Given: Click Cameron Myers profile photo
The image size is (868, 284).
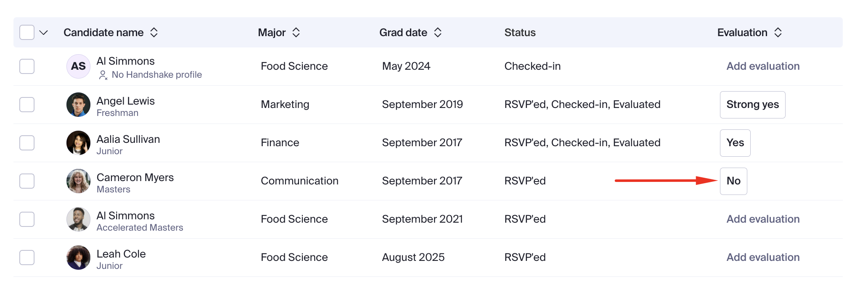Looking at the screenshot, I should click(79, 181).
